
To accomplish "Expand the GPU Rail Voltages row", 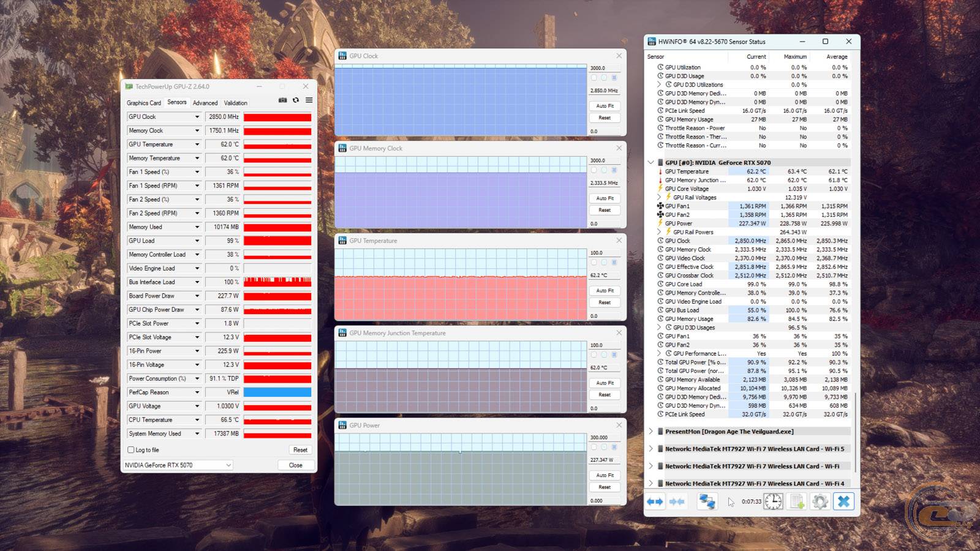I will 659,197.
